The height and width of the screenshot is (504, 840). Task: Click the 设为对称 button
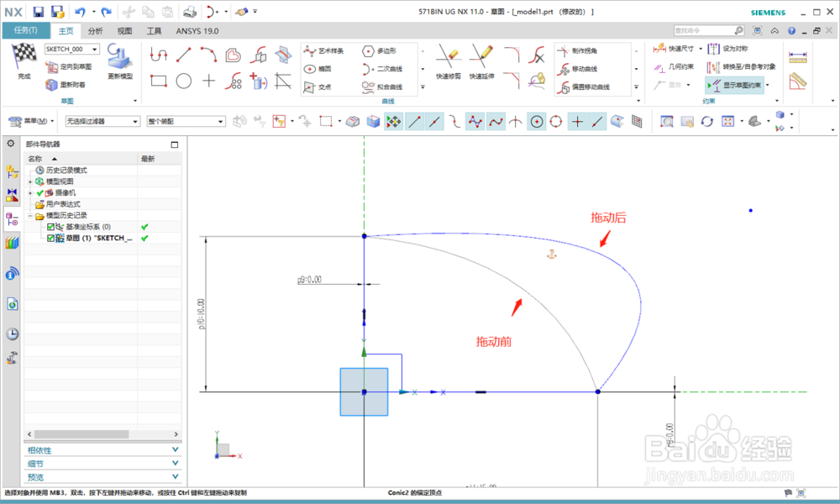coord(727,49)
